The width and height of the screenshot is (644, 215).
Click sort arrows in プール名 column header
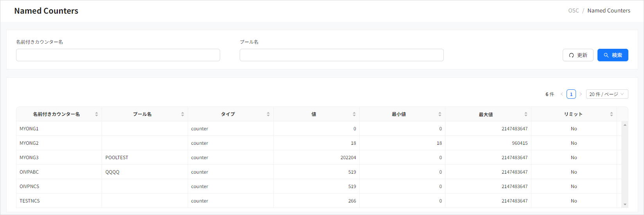[183, 114]
